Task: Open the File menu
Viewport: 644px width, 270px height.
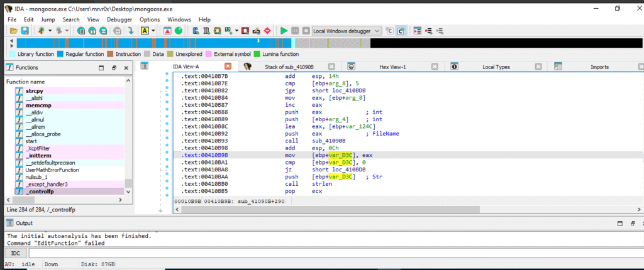Action: tap(12, 19)
